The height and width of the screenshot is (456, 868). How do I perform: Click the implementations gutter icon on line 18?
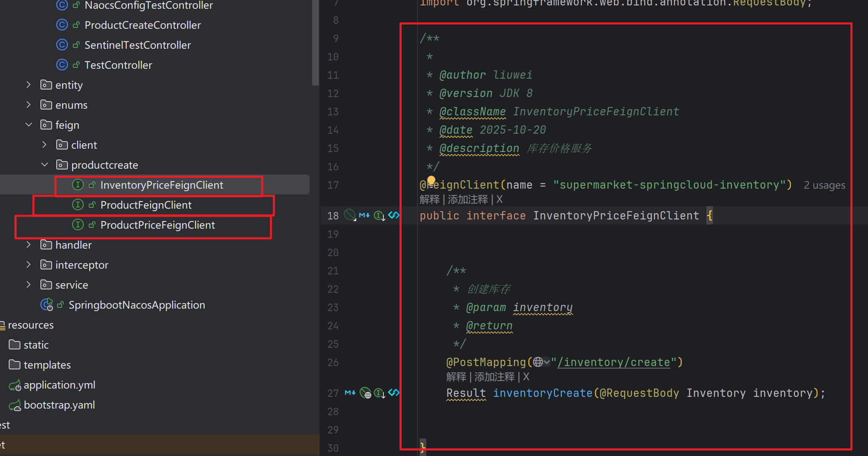tap(379, 216)
